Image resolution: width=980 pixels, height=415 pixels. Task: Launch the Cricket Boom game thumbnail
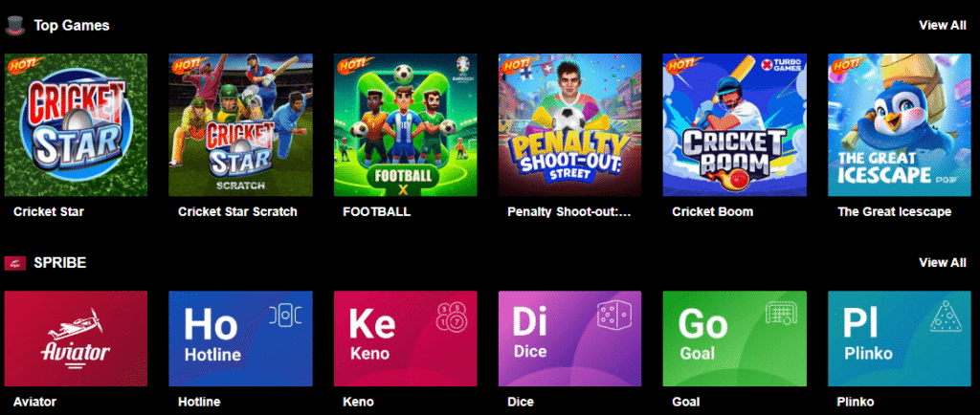pos(734,125)
